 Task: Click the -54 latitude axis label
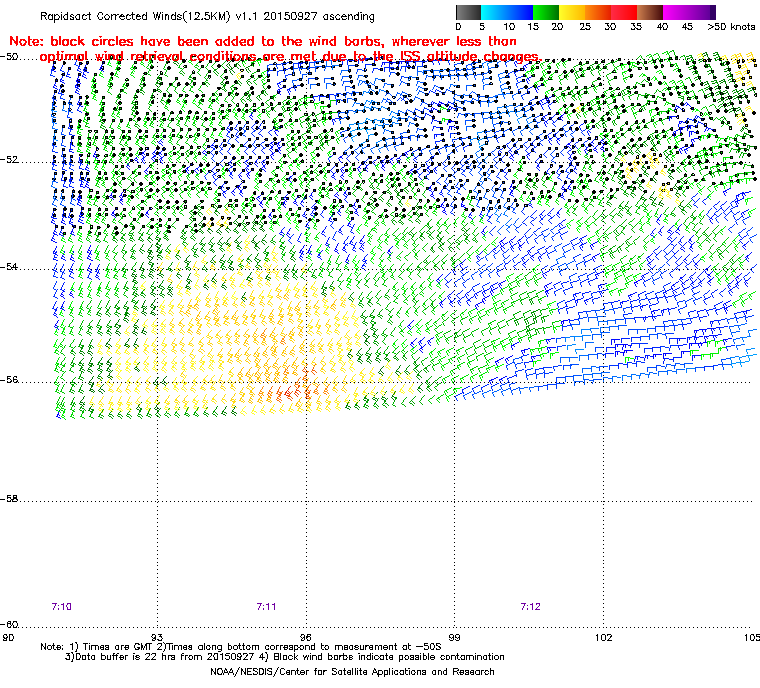tap(9, 267)
